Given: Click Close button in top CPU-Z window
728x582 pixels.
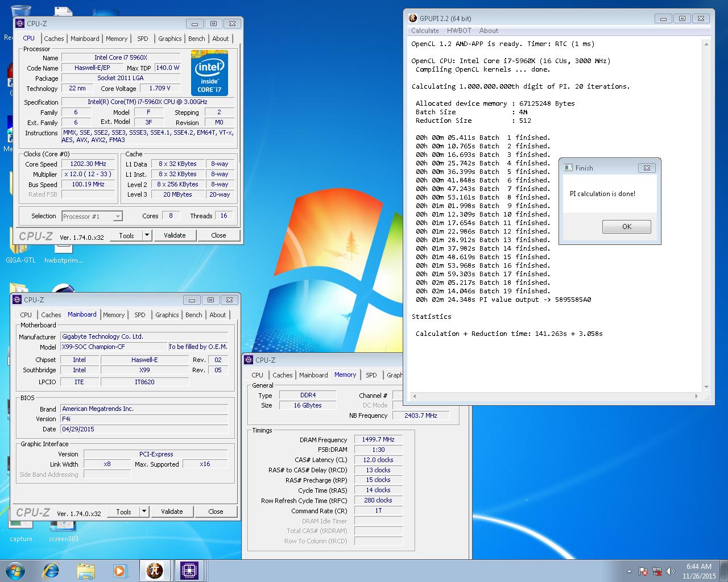Looking at the screenshot, I should point(218,235).
